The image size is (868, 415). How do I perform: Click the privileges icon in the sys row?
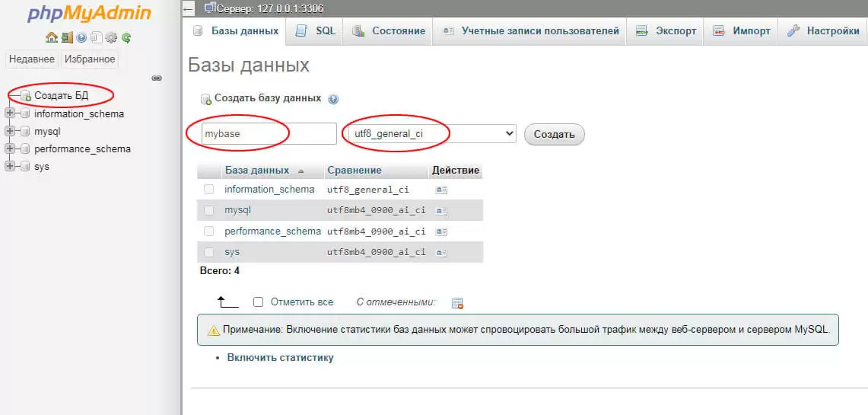coord(441,252)
